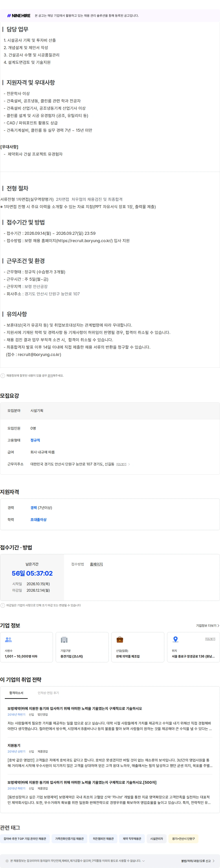This screenshot has height=868, width=220.
Task: Open the 지원동기 essay entry
Action: (x=14, y=745)
